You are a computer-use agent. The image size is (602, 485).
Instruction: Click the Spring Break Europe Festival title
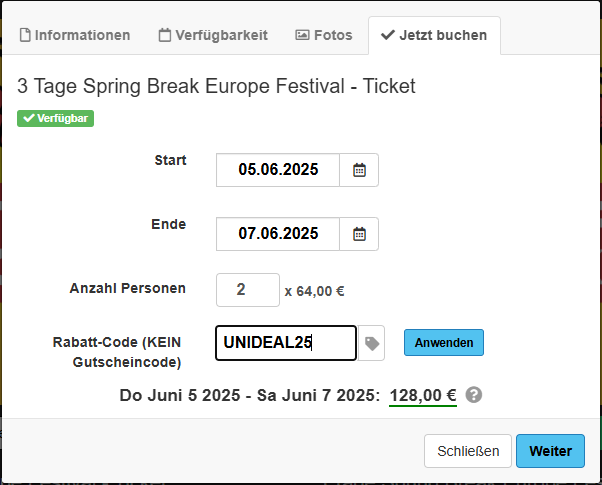(x=216, y=87)
